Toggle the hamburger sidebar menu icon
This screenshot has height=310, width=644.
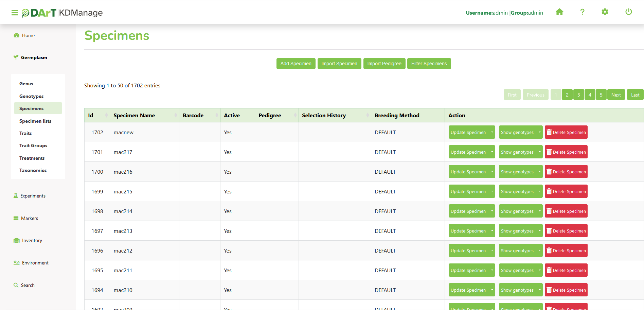click(15, 13)
